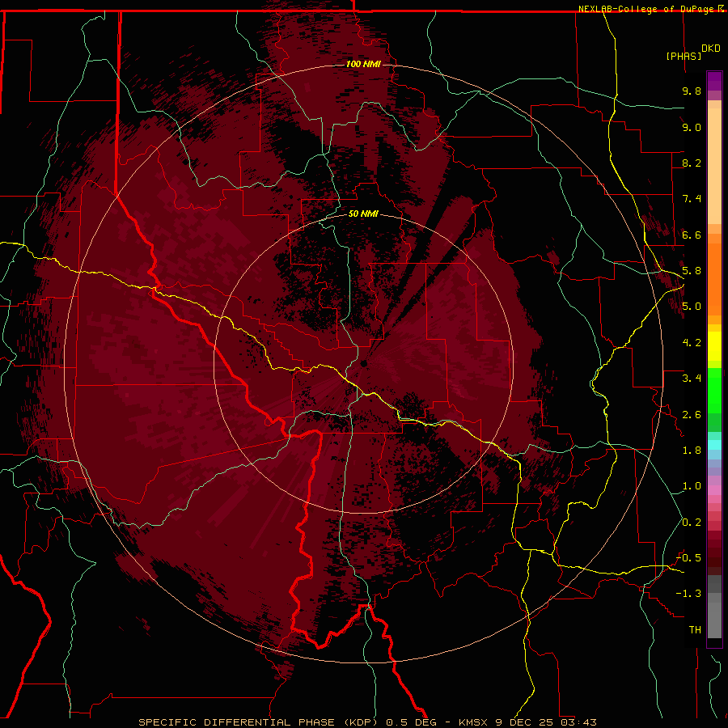The width and height of the screenshot is (728, 728).
Task: Click the SPECIFIC DIFFERENTIAL PHASE (KDP) caption
Action: (x=260, y=722)
